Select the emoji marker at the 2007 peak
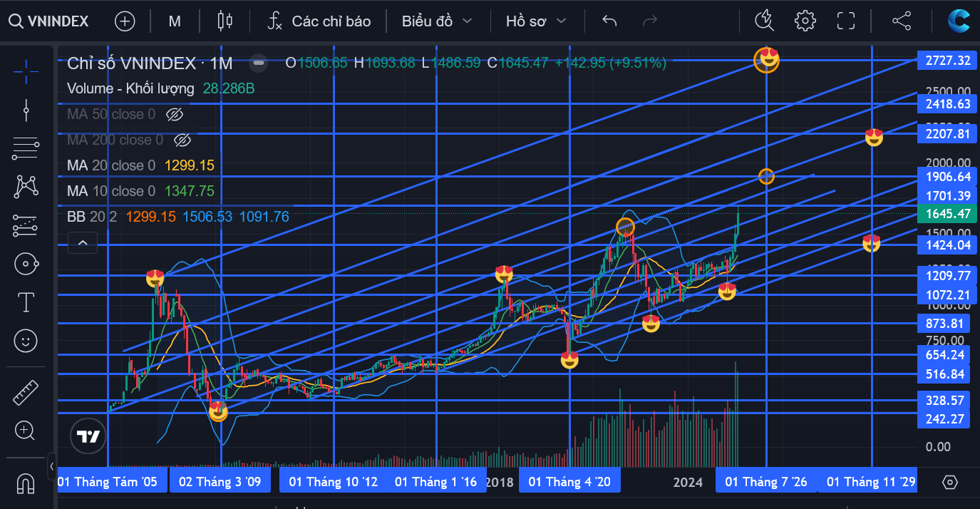This screenshot has width=980, height=509. pos(155,279)
